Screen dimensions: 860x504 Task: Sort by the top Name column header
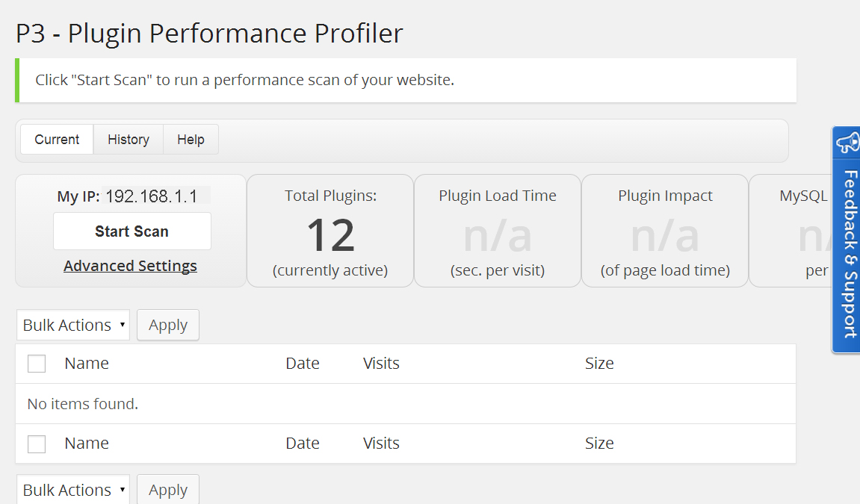87,363
